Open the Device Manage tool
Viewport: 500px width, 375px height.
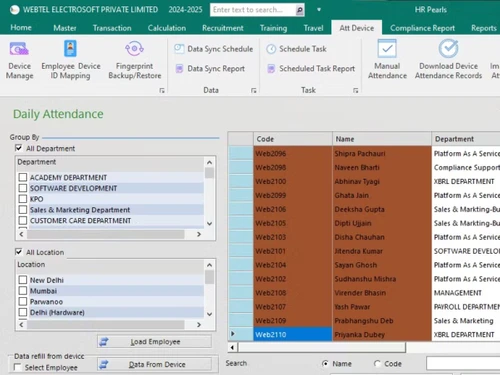[19, 60]
